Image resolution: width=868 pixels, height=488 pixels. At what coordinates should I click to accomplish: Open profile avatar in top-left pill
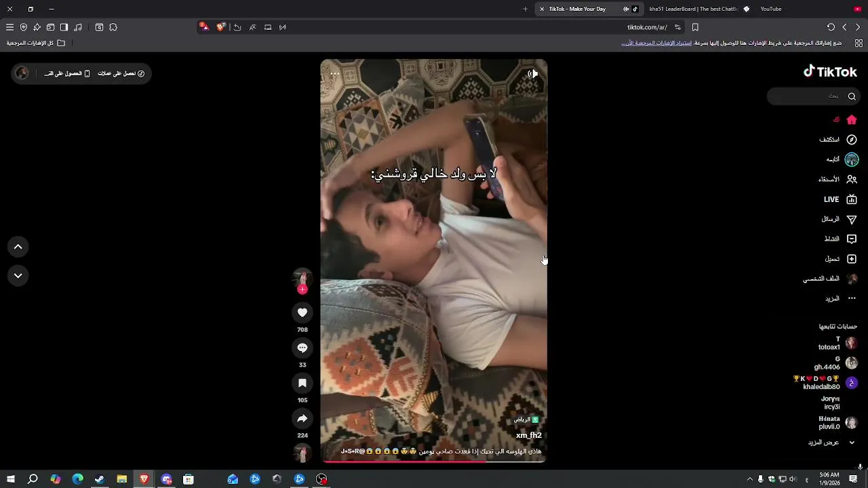point(22,73)
